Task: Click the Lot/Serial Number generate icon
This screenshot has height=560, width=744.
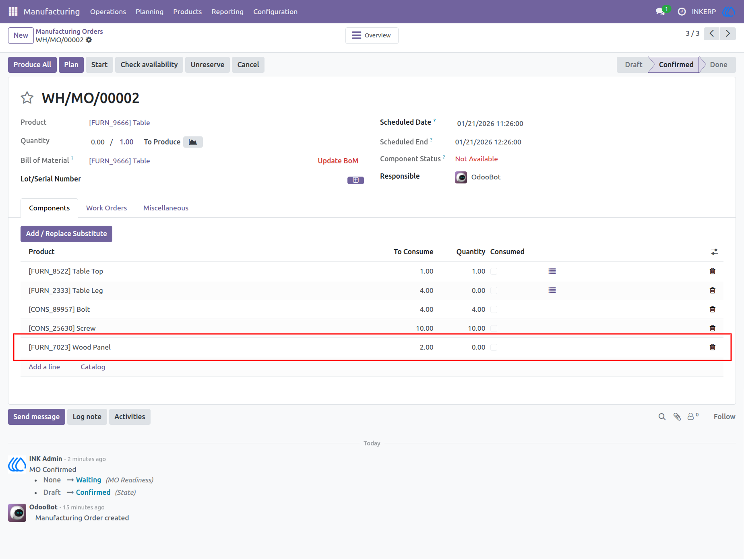Action: click(355, 180)
